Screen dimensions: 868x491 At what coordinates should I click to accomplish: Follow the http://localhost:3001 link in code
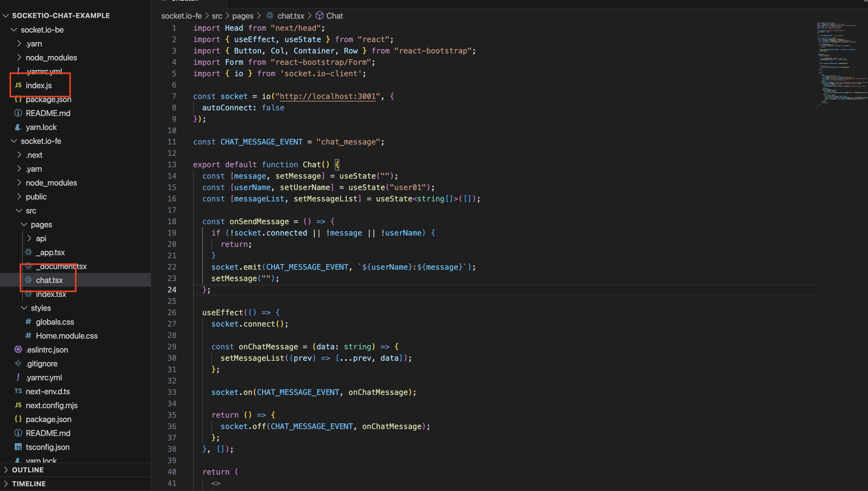(x=328, y=96)
